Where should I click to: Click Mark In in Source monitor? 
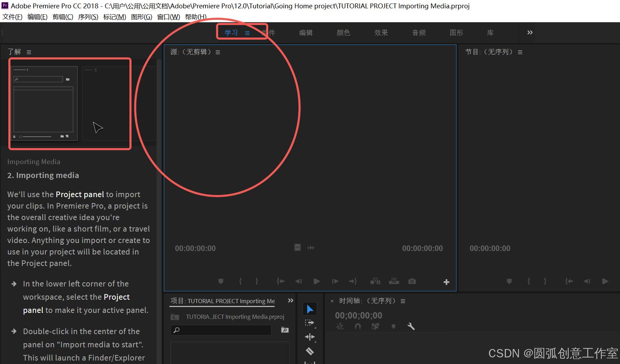(240, 281)
